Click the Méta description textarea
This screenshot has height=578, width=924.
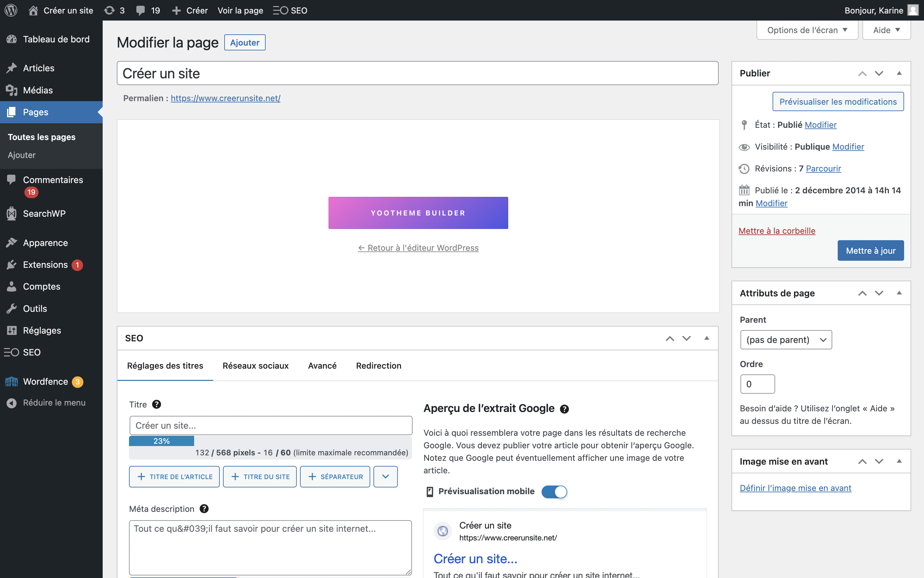[270, 547]
